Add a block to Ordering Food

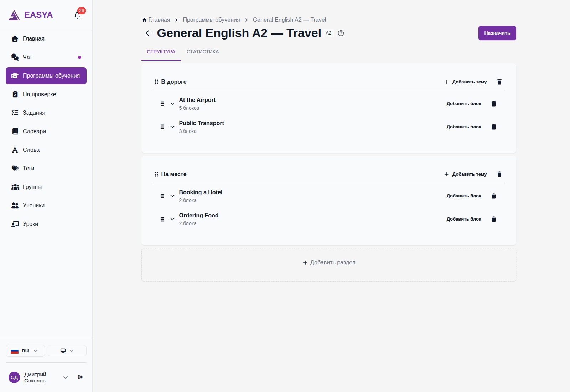coord(464,219)
